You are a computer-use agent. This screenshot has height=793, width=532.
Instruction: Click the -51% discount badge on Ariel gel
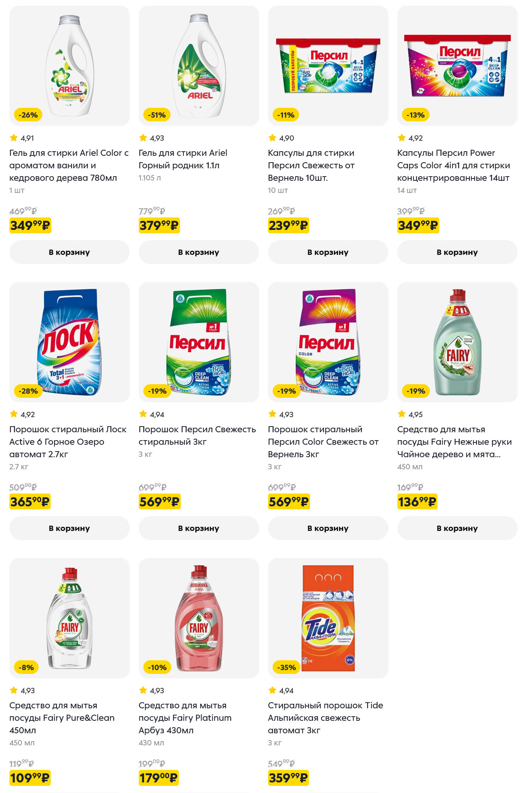pyautogui.click(x=157, y=115)
